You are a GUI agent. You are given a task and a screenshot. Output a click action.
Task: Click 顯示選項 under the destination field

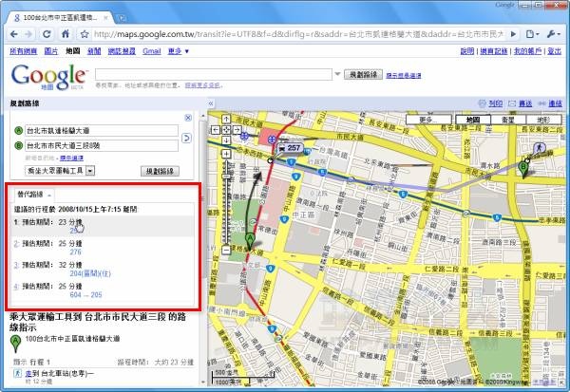tap(71, 159)
